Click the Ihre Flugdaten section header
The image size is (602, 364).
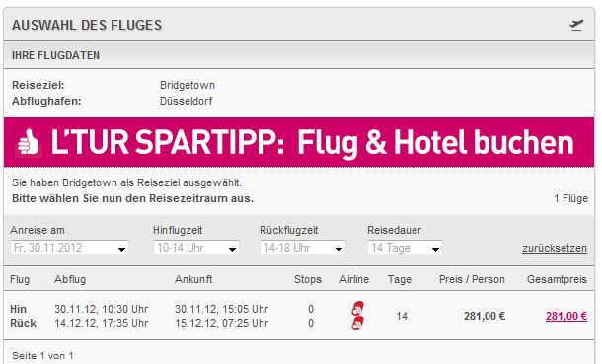tap(299, 55)
